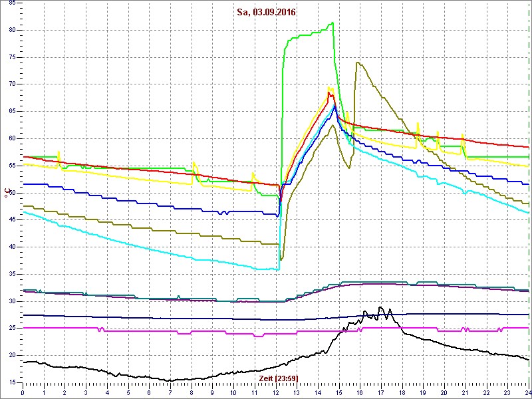This screenshot has height=399, width=532.
Task: Click hour '12' on the time axis
Action: tap(276, 392)
